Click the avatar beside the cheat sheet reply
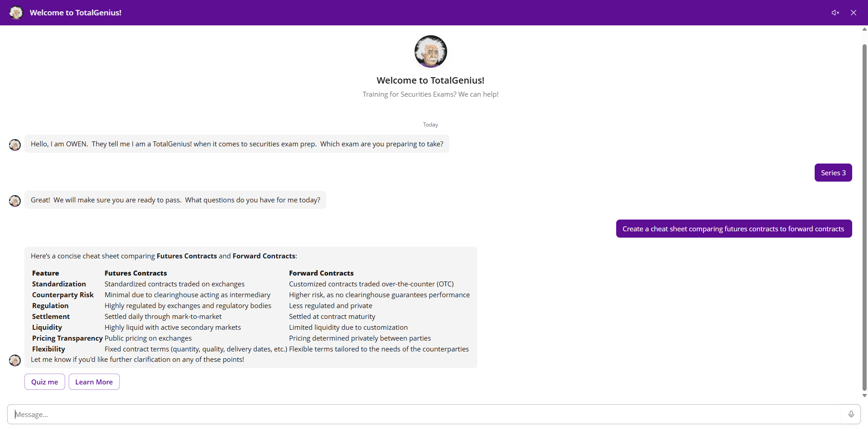Screen dimensions: 868x440 point(15,360)
